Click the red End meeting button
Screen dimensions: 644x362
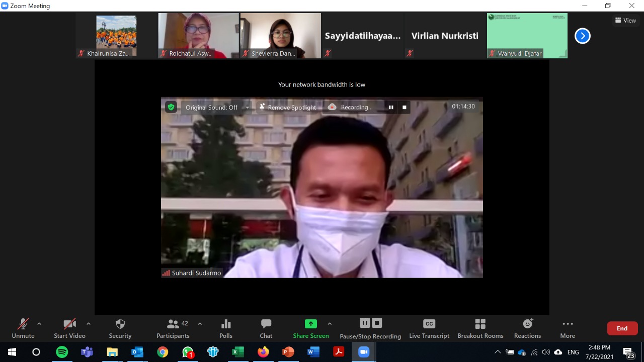[x=622, y=328]
